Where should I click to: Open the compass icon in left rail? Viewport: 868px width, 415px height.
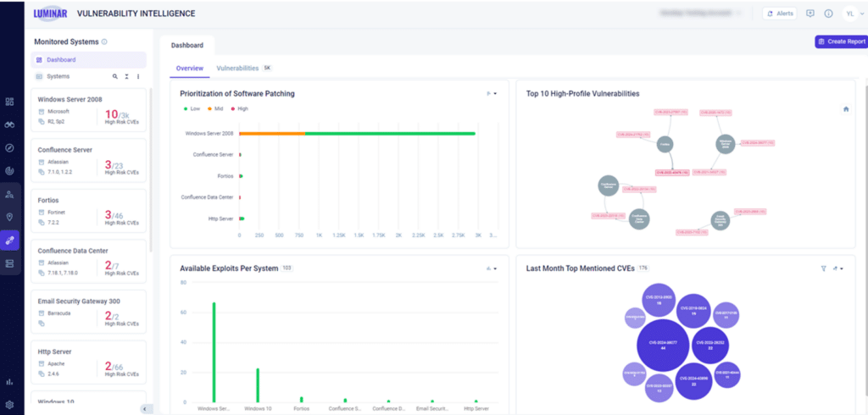(x=9, y=147)
